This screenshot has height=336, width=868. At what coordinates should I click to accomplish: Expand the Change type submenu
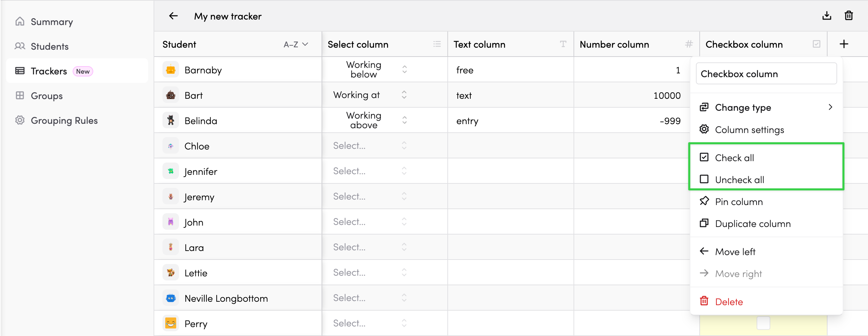point(766,108)
